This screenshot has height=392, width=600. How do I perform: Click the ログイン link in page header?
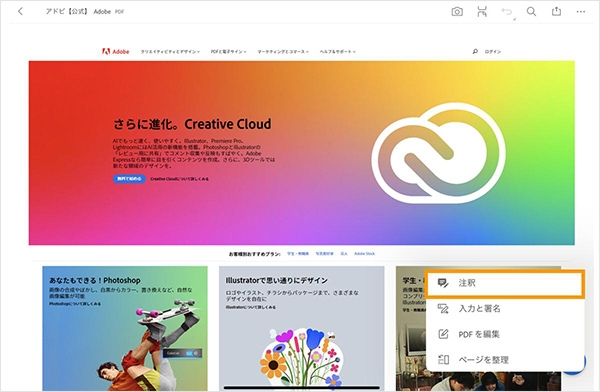493,52
